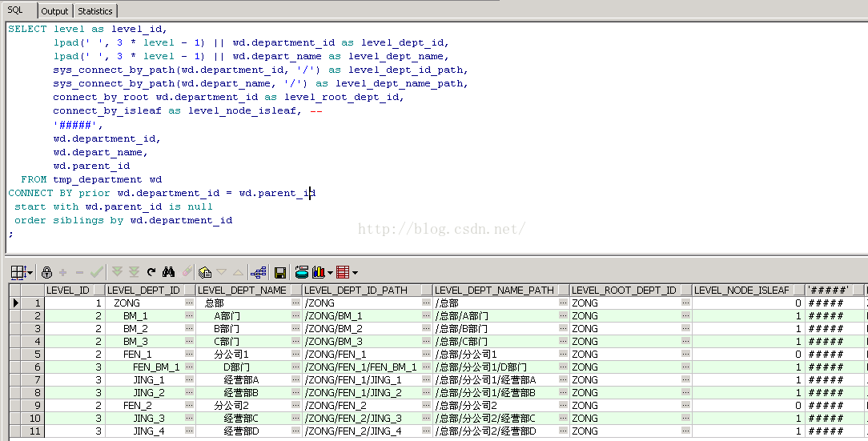868x441 pixels.
Task: Click the fetch last page double-arrow icon
Action: click(x=134, y=271)
